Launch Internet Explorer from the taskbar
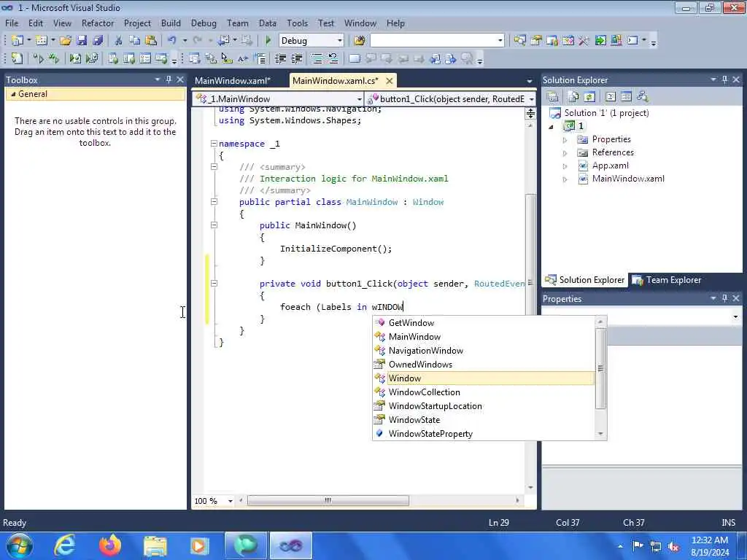The image size is (747, 560). pyautogui.click(x=64, y=545)
